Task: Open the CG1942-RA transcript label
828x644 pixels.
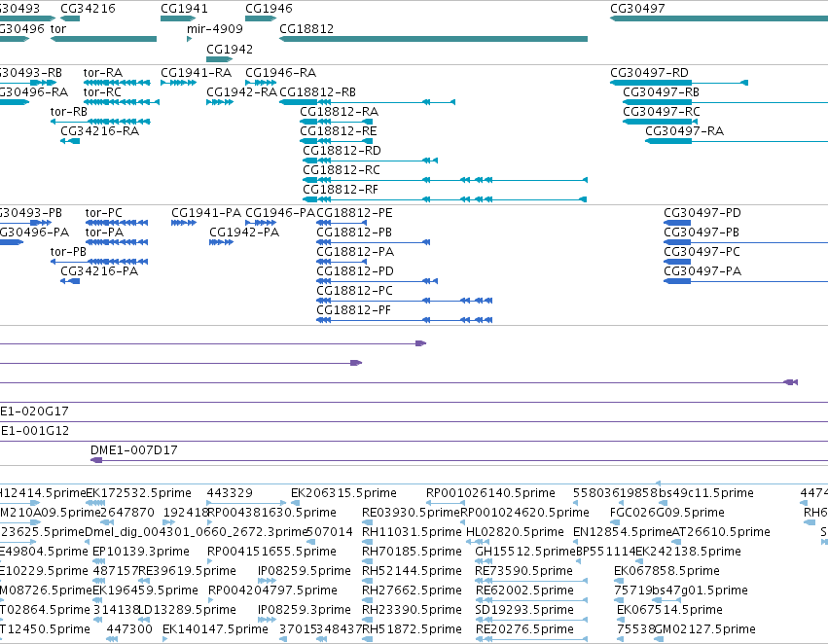Action: (242, 91)
